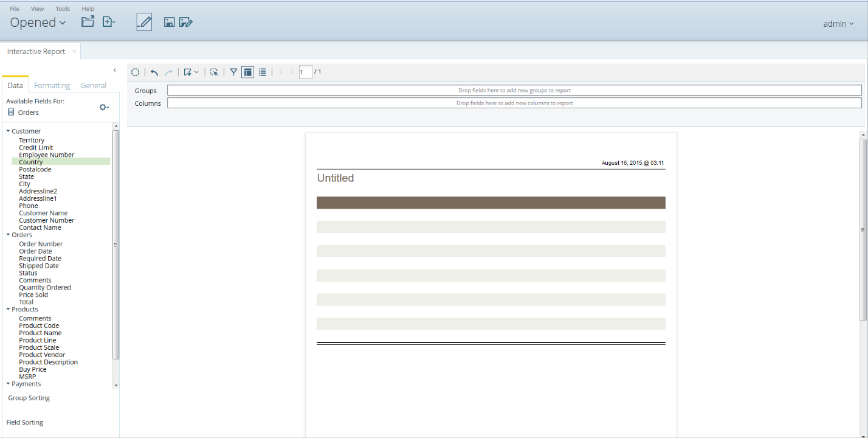Select the Order Date field
This screenshot has width=868, height=438.
tap(35, 251)
